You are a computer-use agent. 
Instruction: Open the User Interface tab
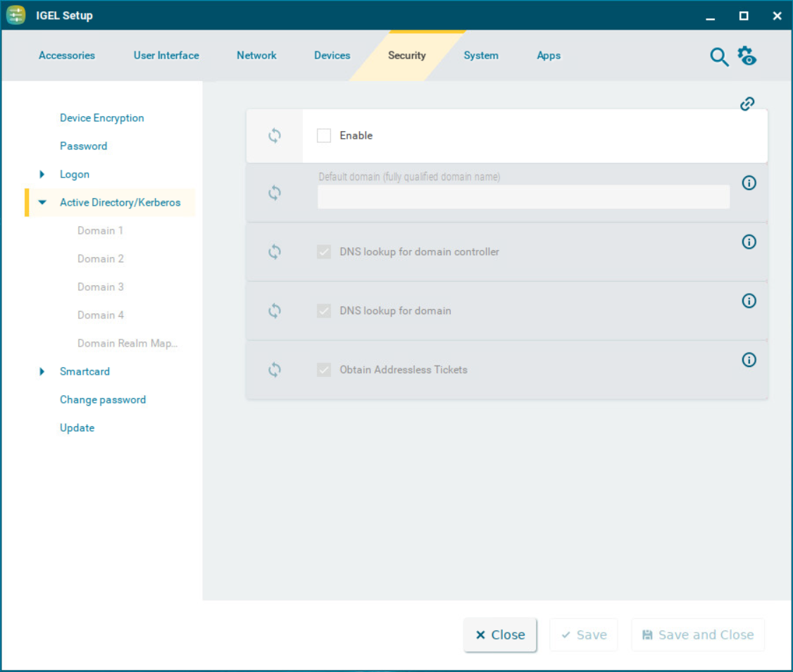click(166, 56)
